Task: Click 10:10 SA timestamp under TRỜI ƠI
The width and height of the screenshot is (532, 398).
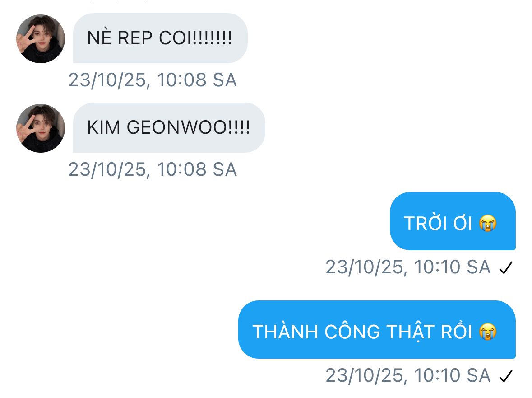Action: 408,267
